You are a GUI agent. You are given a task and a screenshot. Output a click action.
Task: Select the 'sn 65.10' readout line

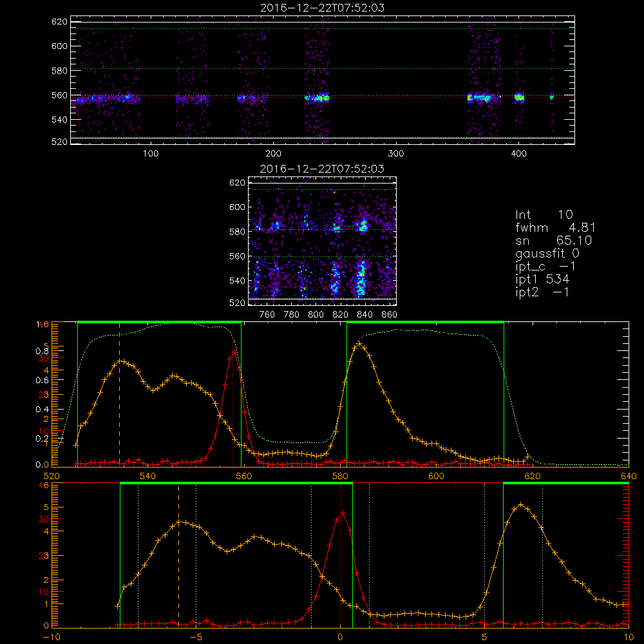[554, 240]
